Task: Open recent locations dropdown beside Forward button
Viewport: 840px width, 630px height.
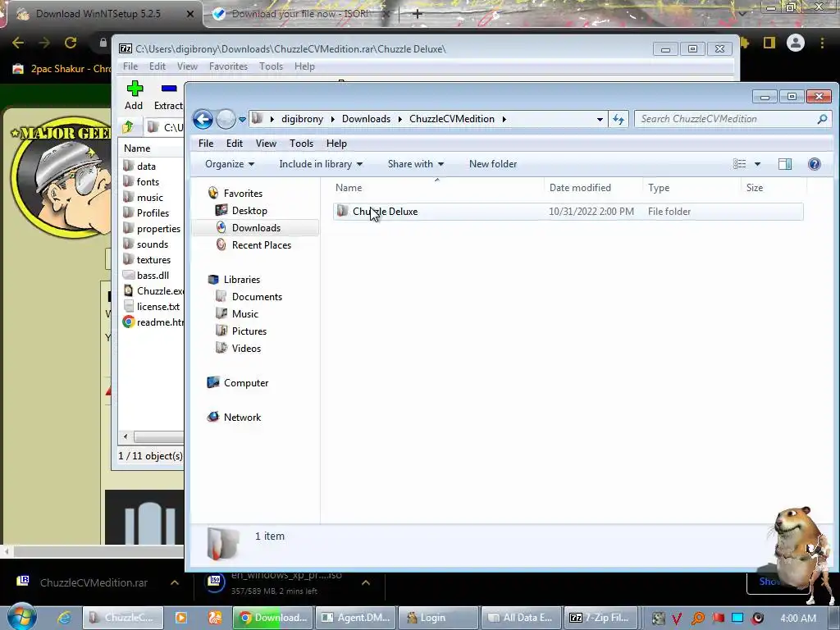Action: pos(242,120)
